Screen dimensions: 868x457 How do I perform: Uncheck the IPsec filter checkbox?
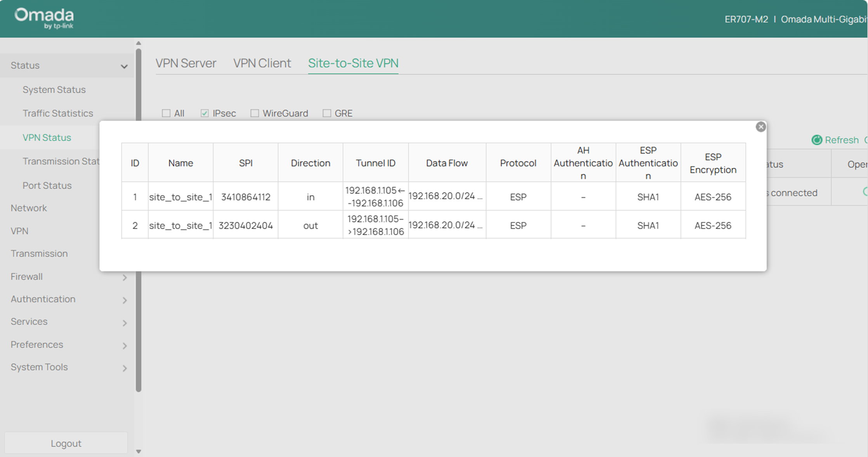tap(204, 113)
